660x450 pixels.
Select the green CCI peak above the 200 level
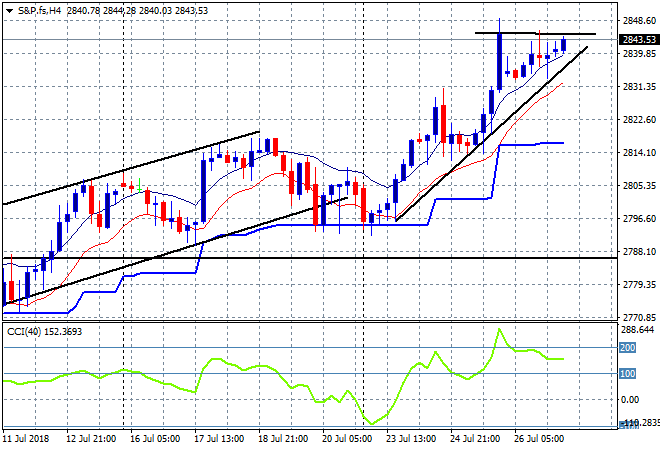click(x=500, y=330)
